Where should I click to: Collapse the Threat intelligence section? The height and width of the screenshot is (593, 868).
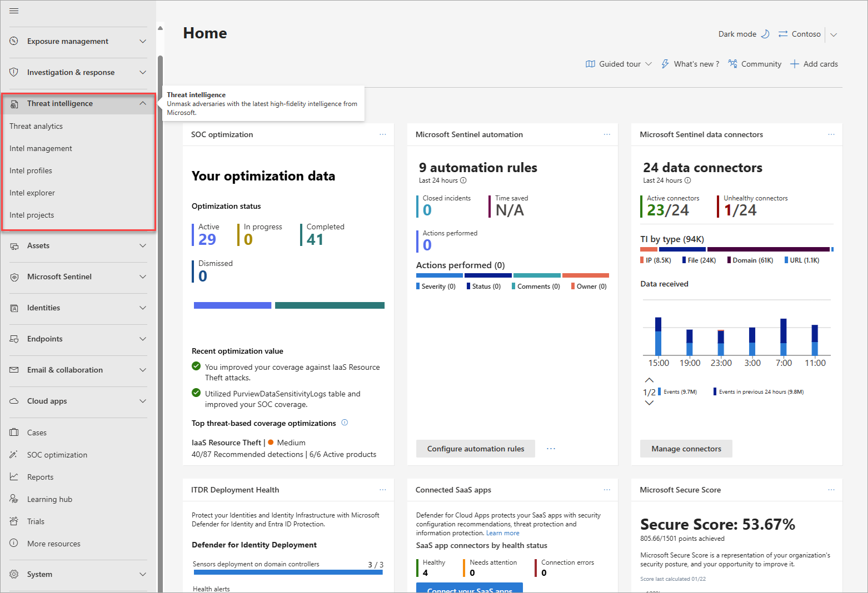[143, 103]
